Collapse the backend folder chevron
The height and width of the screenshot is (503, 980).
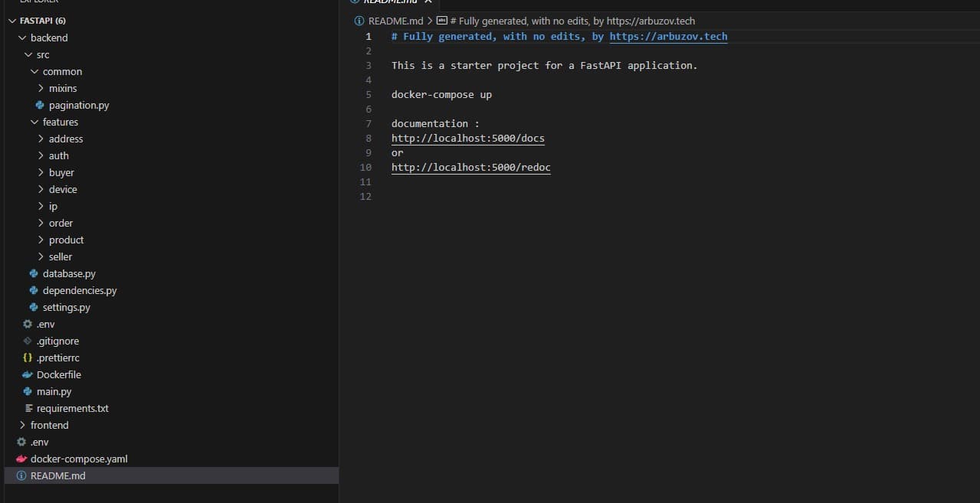pyautogui.click(x=22, y=38)
